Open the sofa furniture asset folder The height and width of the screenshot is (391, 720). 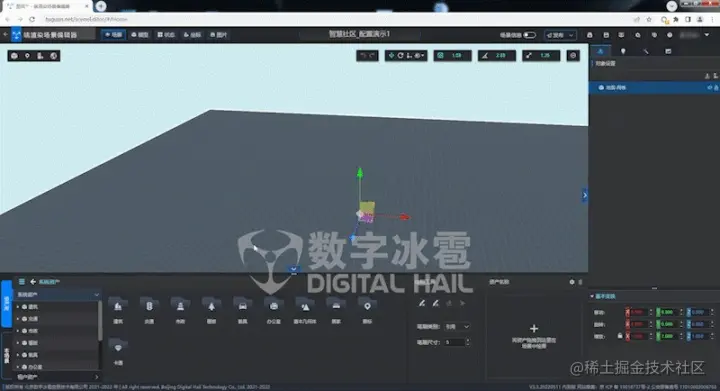pos(336,310)
